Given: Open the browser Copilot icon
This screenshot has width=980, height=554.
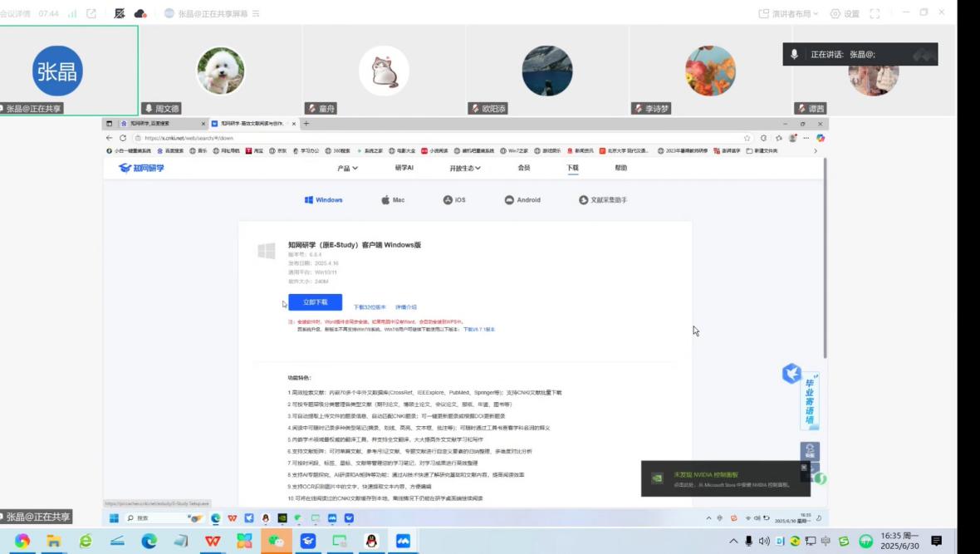Looking at the screenshot, I should [820, 138].
